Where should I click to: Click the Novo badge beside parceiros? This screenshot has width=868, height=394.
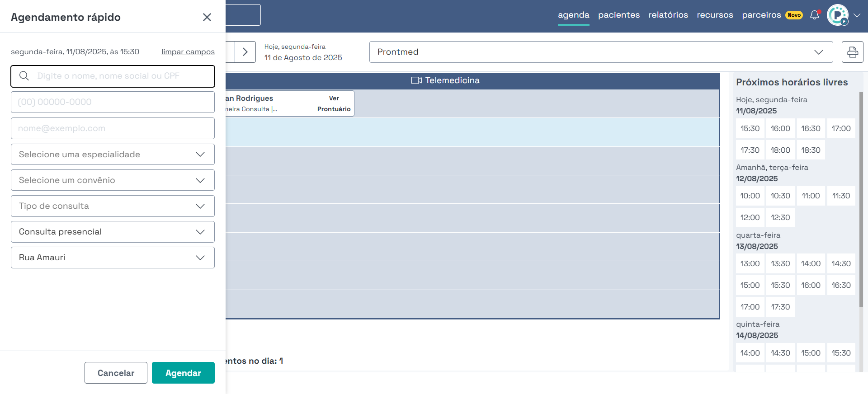tap(794, 15)
